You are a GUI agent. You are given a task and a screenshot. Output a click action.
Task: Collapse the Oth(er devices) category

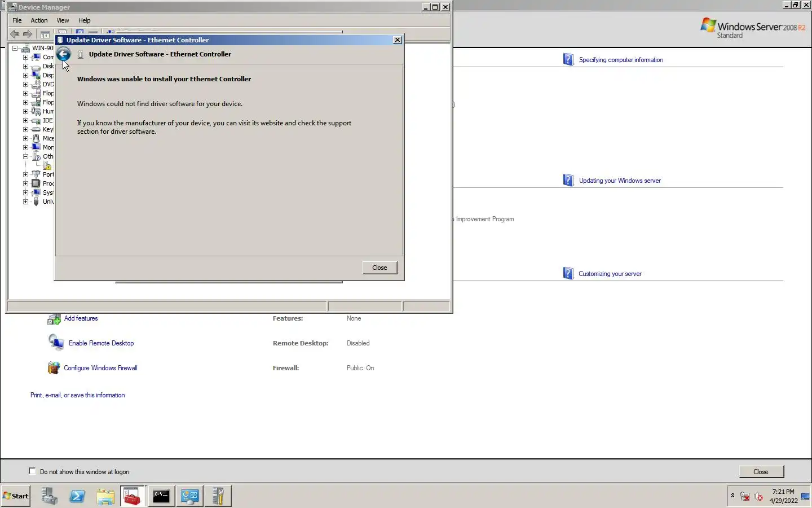(25, 156)
